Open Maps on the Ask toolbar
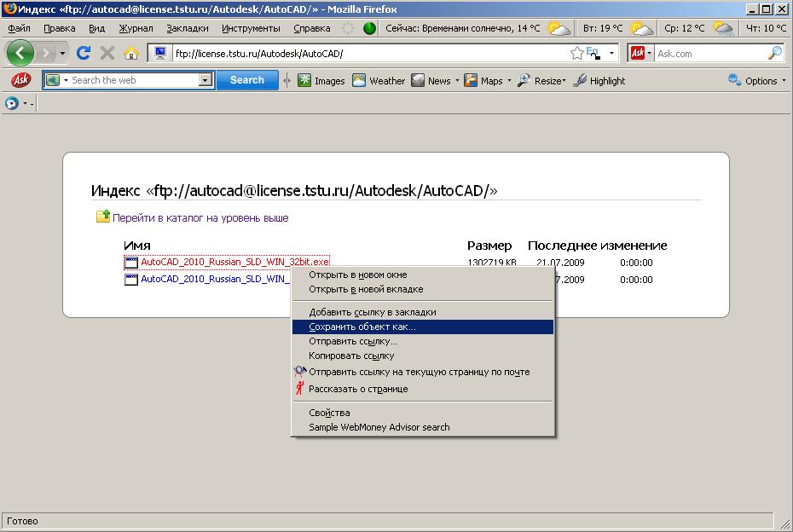 tap(483, 80)
